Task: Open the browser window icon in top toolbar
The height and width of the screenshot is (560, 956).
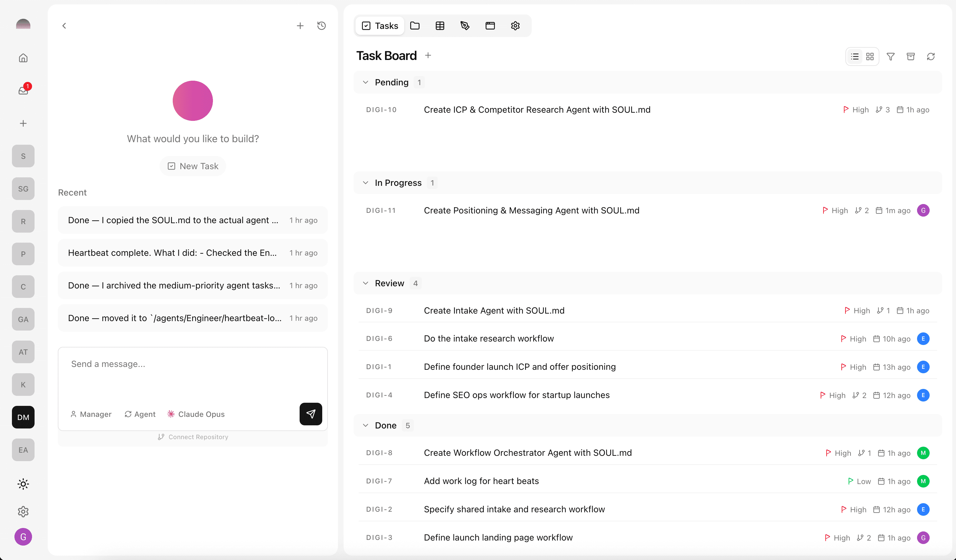Action: coord(490,25)
